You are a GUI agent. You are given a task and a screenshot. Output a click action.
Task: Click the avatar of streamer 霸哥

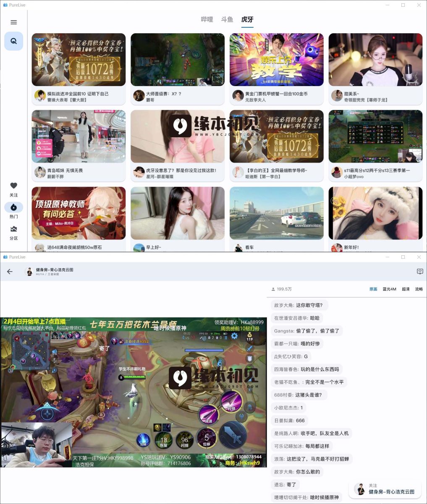[x=139, y=96]
